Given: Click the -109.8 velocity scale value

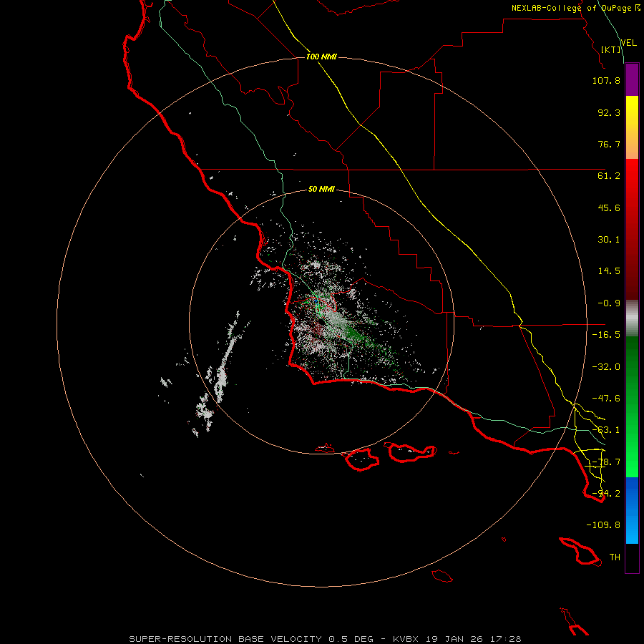Looking at the screenshot, I should tap(603, 525).
